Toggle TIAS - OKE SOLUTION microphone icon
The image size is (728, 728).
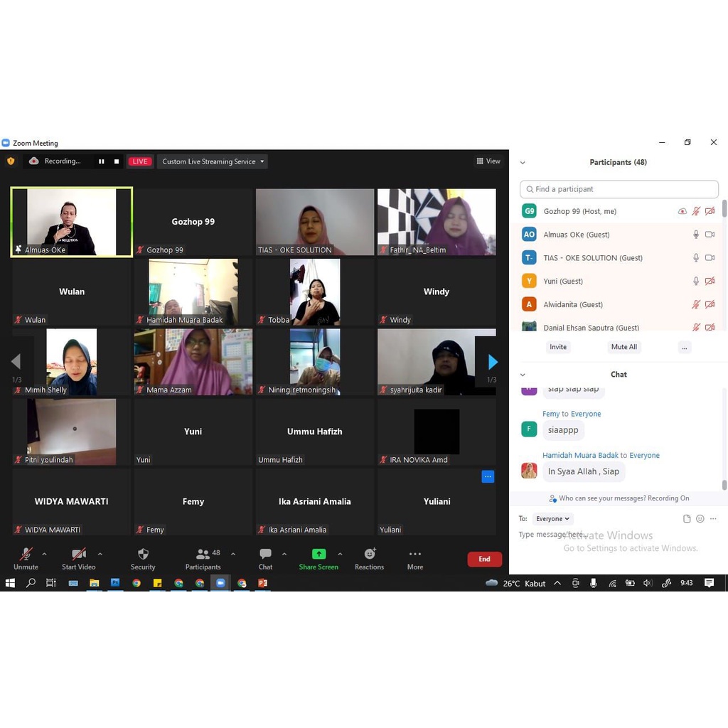click(696, 258)
